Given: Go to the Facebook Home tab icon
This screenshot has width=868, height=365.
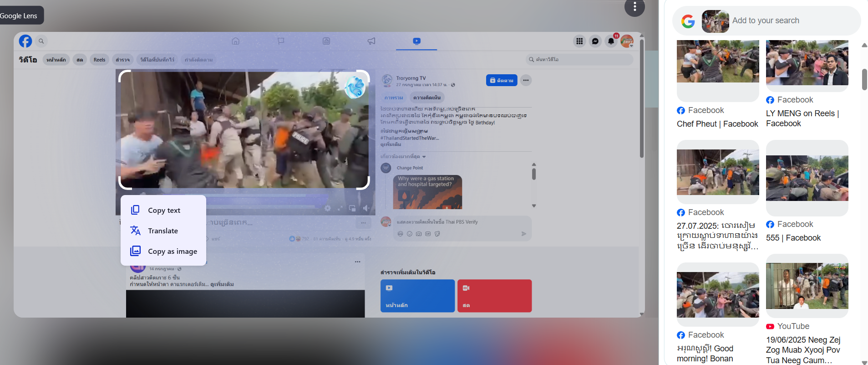Looking at the screenshot, I should click(235, 41).
